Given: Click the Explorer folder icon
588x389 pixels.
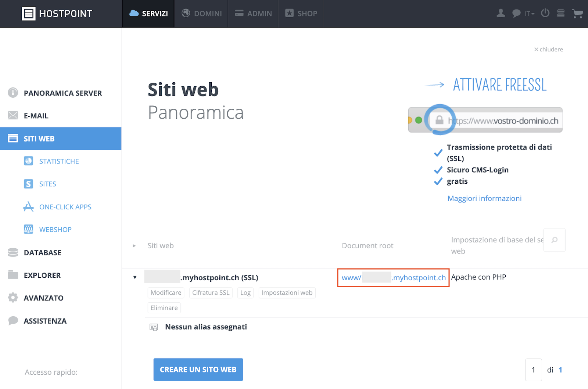Looking at the screenshot, I should click(x=13, y=275).
